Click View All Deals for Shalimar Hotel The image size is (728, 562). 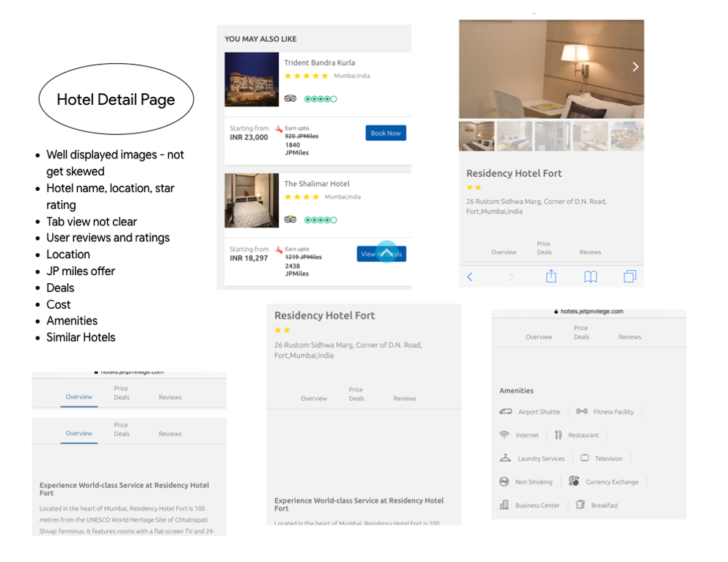pos(382,254)
